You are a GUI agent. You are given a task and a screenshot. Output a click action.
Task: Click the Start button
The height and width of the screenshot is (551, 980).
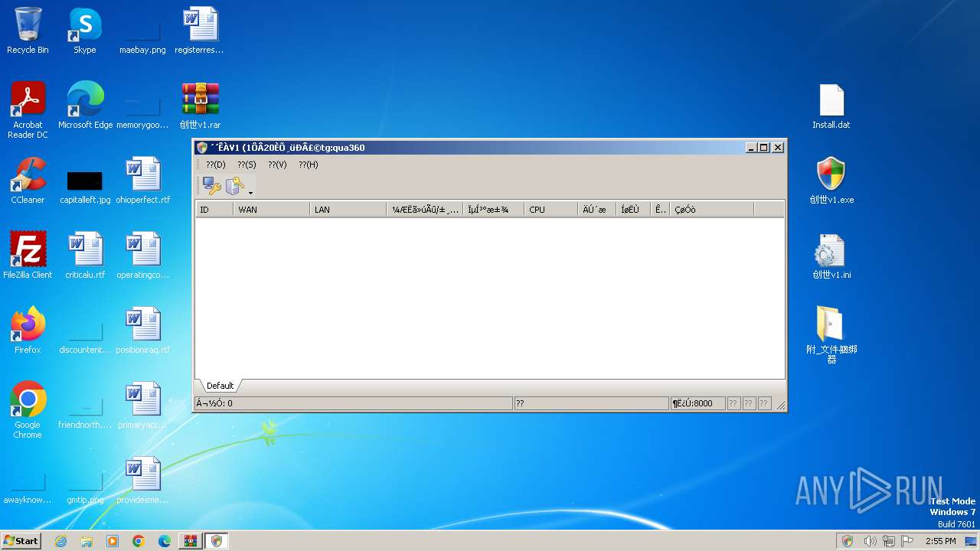pos(21,540)
